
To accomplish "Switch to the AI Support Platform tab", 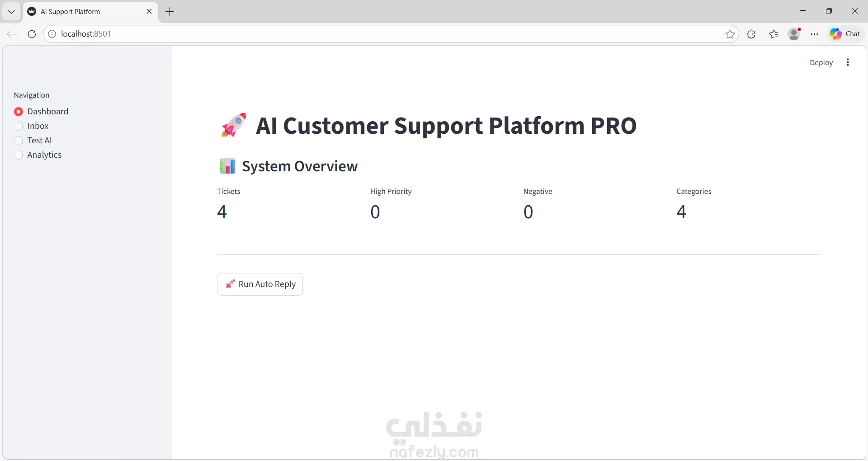I will [x=86, y=12].
